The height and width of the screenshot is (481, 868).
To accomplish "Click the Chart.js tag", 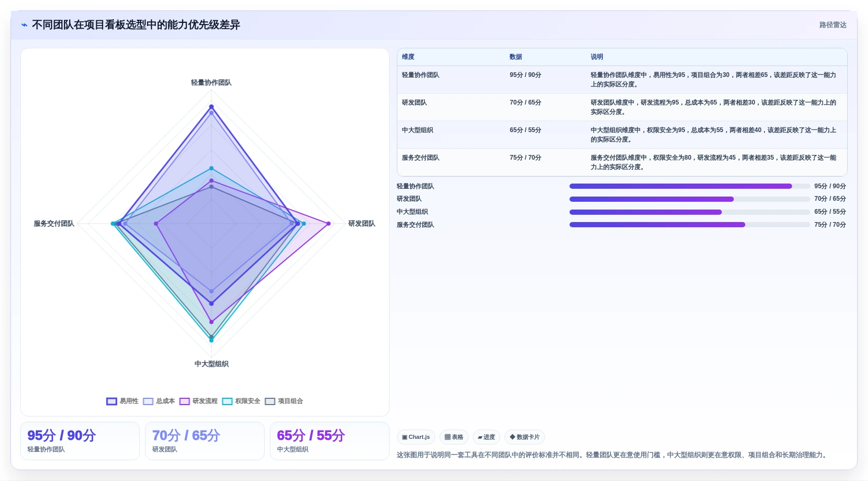I will pos(416,437).
